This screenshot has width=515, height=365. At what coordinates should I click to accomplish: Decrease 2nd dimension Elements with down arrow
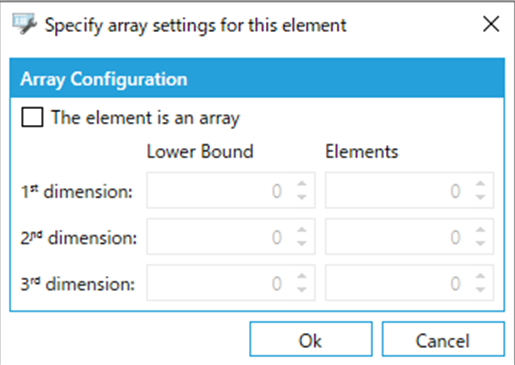(x=480, y=243)
